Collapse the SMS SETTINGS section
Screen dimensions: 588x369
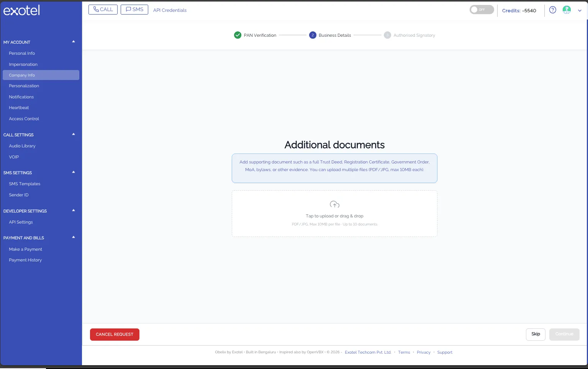74,172
